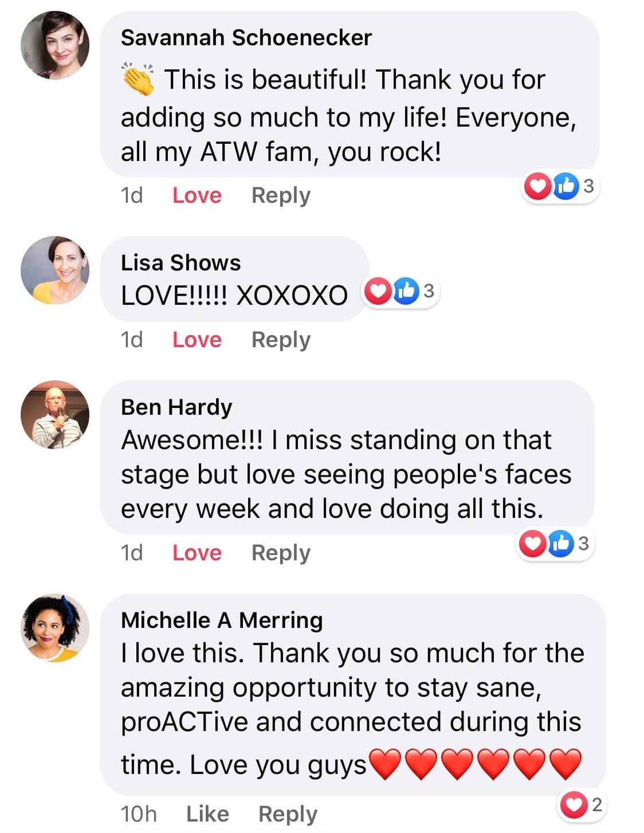Click heart reaction icon on Ben's comment
Image resolution: width=644 pixels, height=833 pixels.
click(533, 543)
